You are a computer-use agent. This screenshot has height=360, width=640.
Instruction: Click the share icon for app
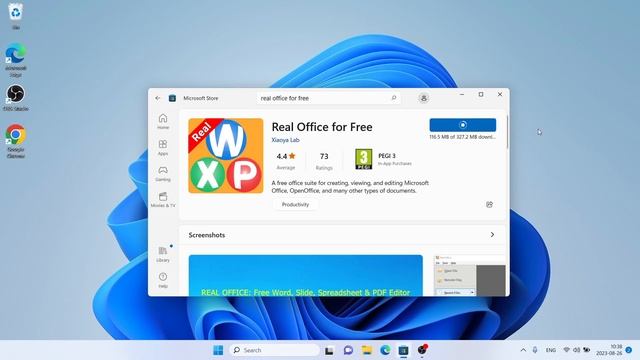click(x=489, y=204)
